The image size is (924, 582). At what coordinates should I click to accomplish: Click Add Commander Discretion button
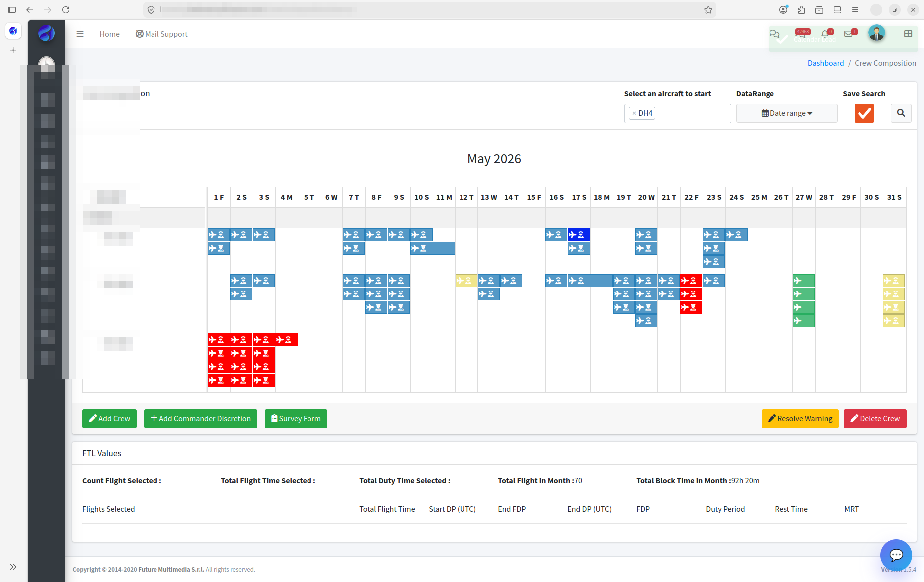200,419
